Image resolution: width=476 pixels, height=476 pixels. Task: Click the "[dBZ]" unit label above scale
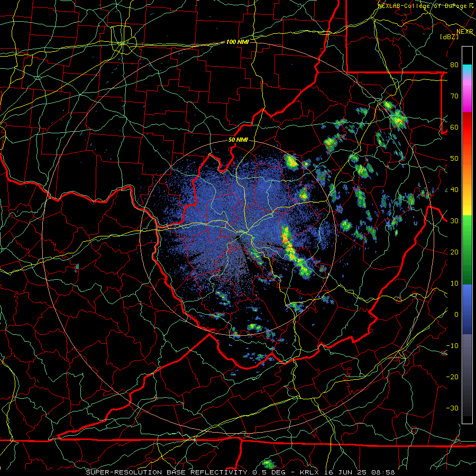(449, 36)
